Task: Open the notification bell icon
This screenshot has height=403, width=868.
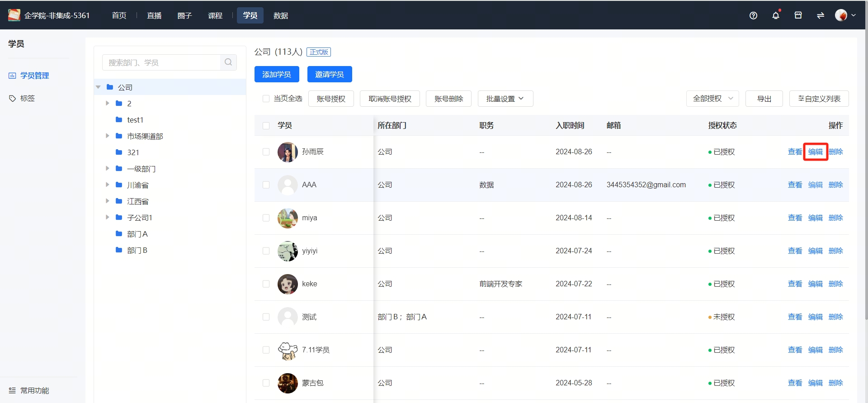Action: 776,15
